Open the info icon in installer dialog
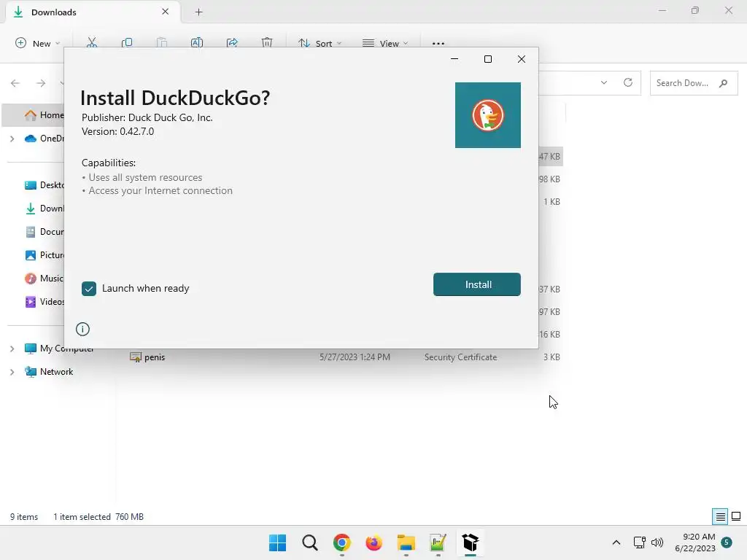 [x=83, y=329]
